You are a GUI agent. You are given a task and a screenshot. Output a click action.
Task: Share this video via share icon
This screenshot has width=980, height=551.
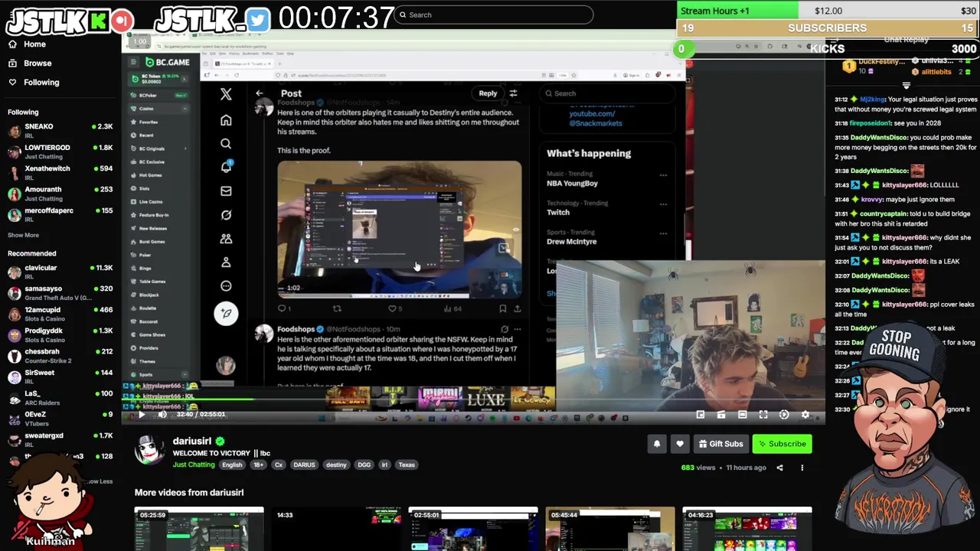pos(780,468)
